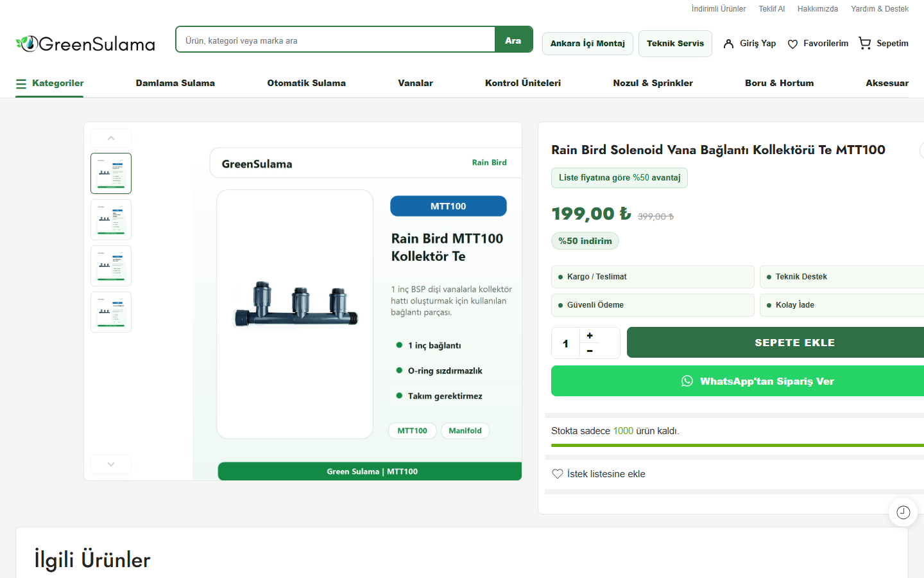The width and height of the screenshot is (924, 578).
Task: Click the Giriş Yap link
Action: [758, 44]
